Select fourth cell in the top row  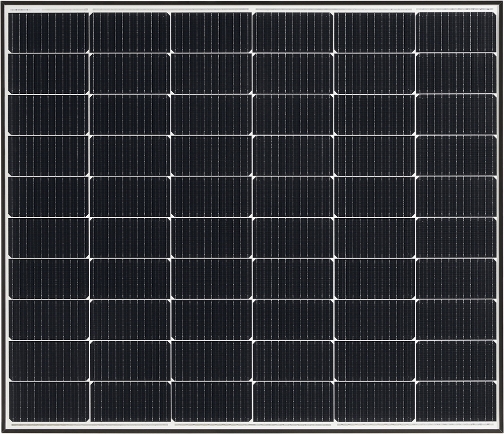[293, 32]
